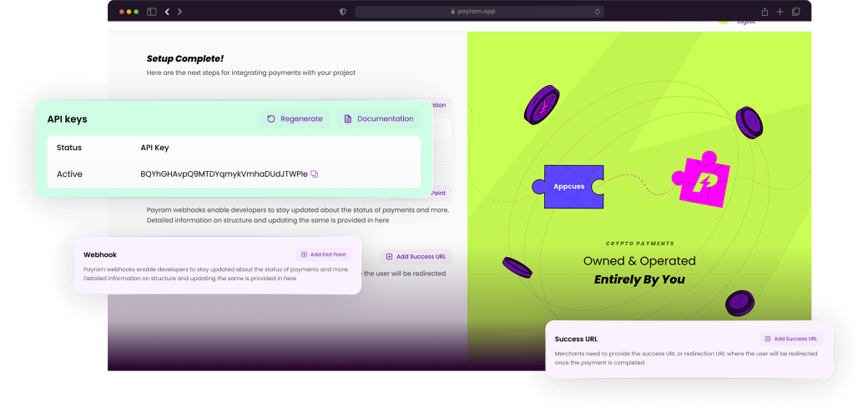The height and width of the screenshot is (417, 868).
Task: Click the Appcues puzzle piece
Action: 568,186
